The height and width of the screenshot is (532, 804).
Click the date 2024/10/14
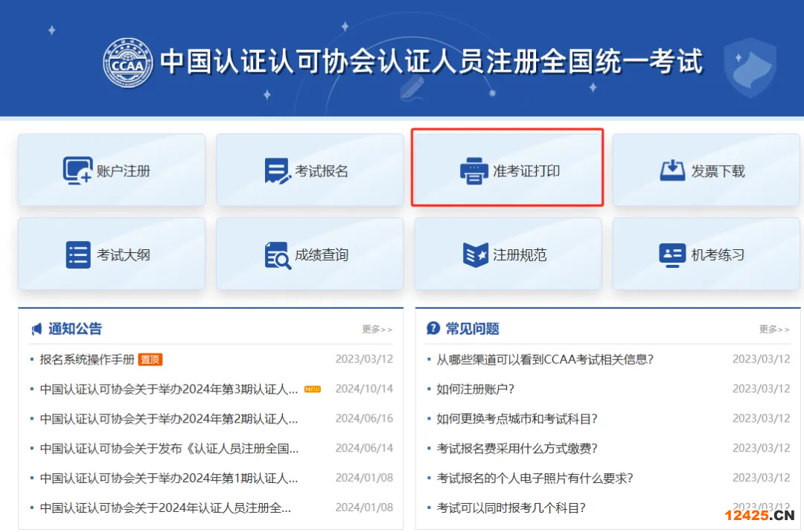[x=364, y=389]
